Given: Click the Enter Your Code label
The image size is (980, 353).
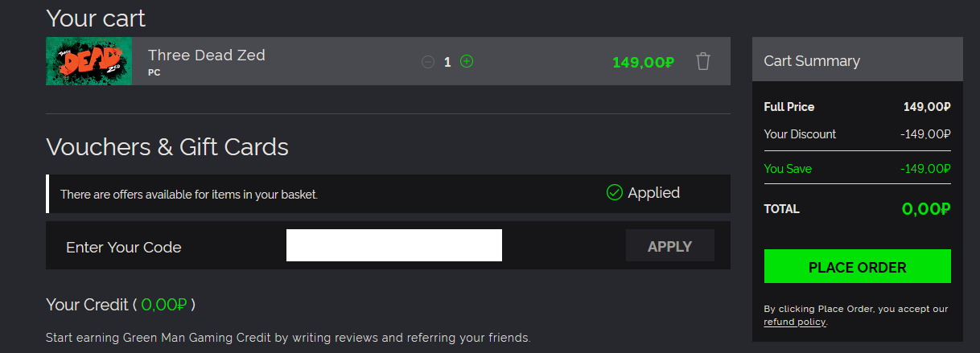Looking at the screenshot, I should tap(124, 248).
